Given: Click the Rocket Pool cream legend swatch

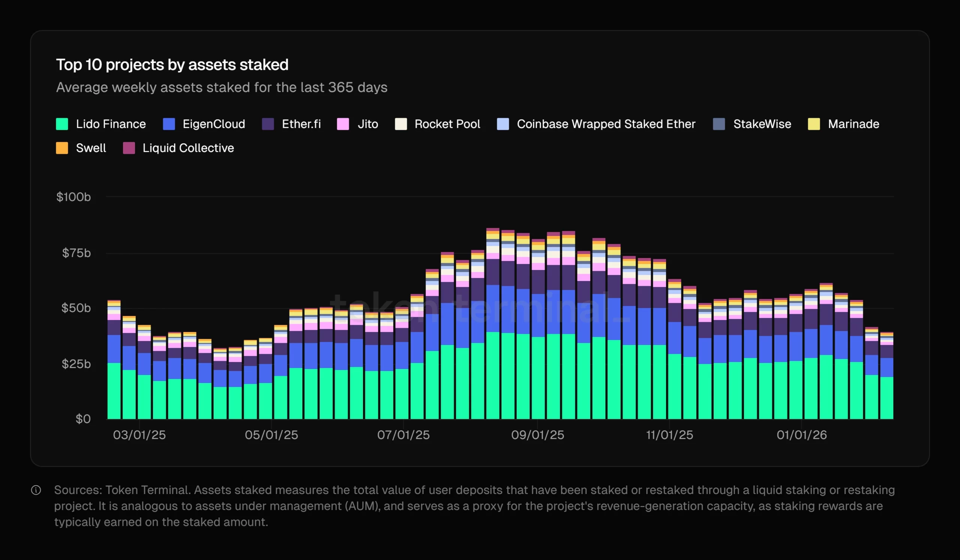Looking at the screenshot, I should pos(400,124).
